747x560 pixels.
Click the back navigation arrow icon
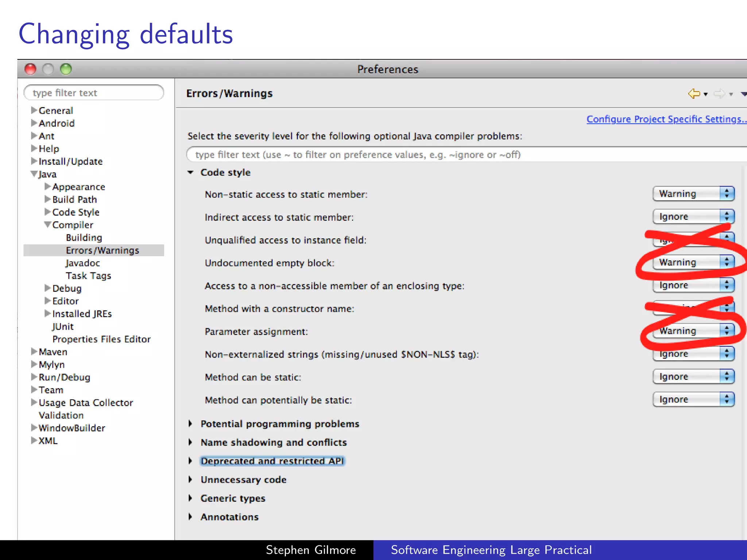pyautogui.click(x=694, y=94)
